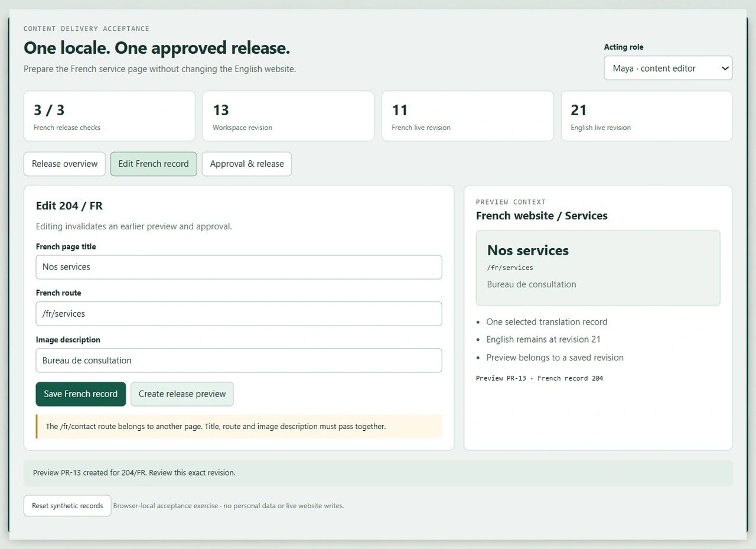This screenshot has width=756, height=549.
Task: Click the "Nos services" preview heading
Action: pyautogui.click(x=528, y=251)
